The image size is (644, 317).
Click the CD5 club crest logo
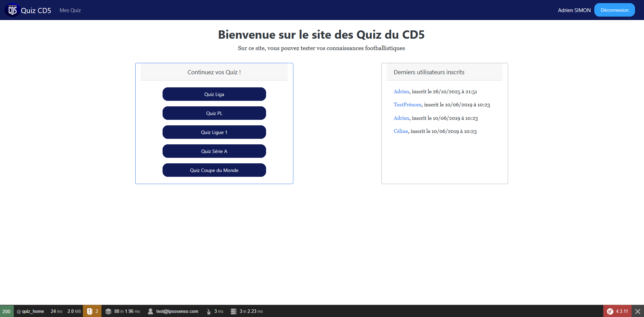(12, 10)
